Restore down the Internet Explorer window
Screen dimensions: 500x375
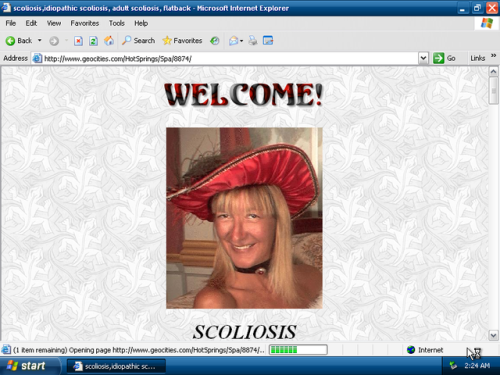[x=477, y=8]
